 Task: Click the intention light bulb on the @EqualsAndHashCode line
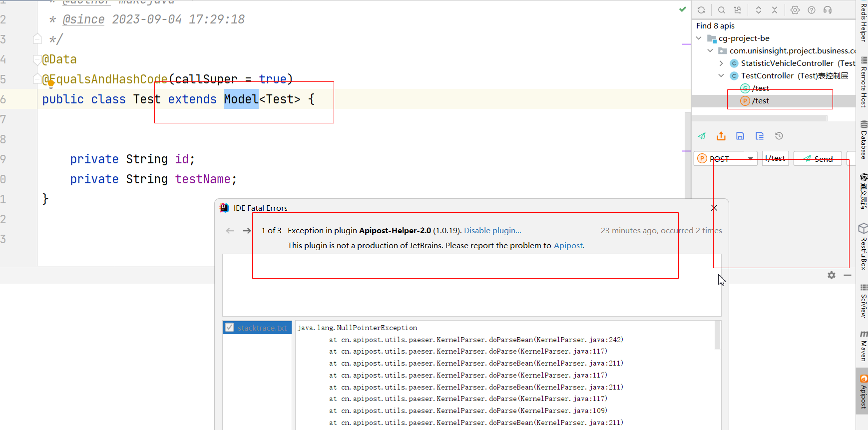pyautogui.click(x=50, y=84)
